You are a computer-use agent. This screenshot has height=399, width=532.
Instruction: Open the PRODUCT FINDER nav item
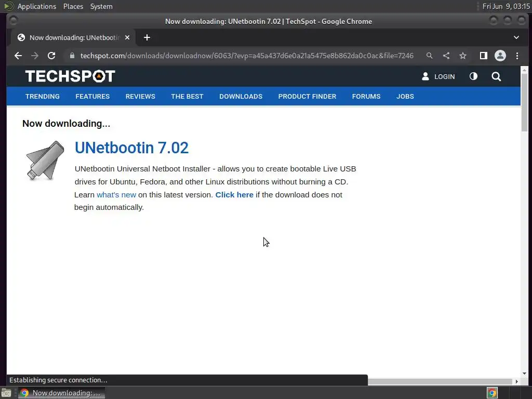click(308, 96)
